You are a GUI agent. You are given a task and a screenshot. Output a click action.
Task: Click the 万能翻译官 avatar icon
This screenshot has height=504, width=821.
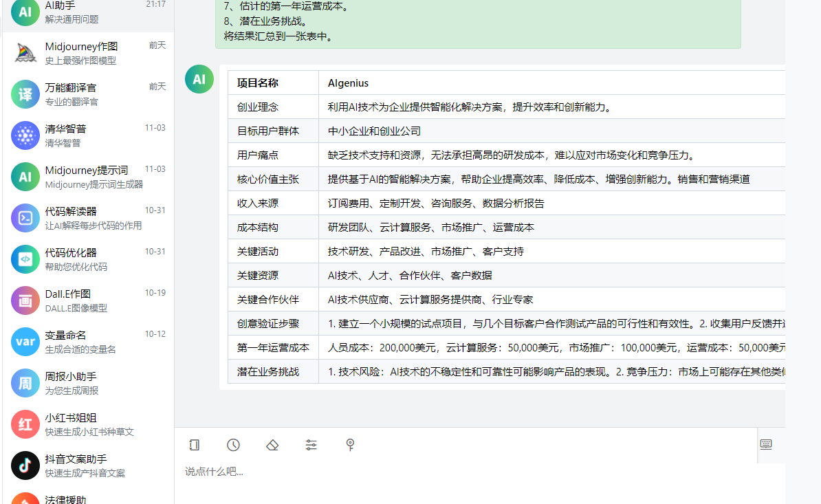click(25, 94)
